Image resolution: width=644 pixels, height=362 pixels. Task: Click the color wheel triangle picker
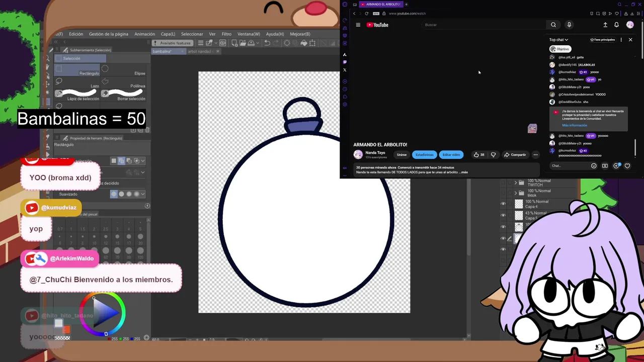(107, 313)
